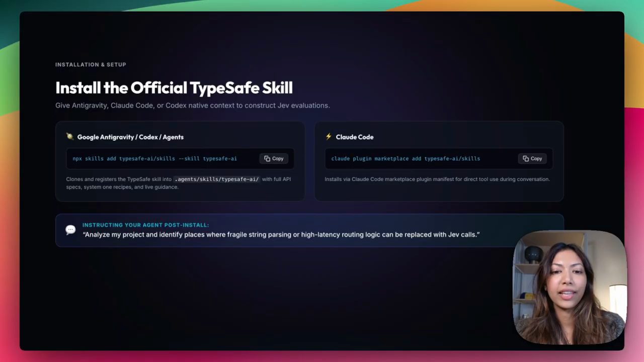Click the presenter webcam thumbnail

[x=570, y=287]
